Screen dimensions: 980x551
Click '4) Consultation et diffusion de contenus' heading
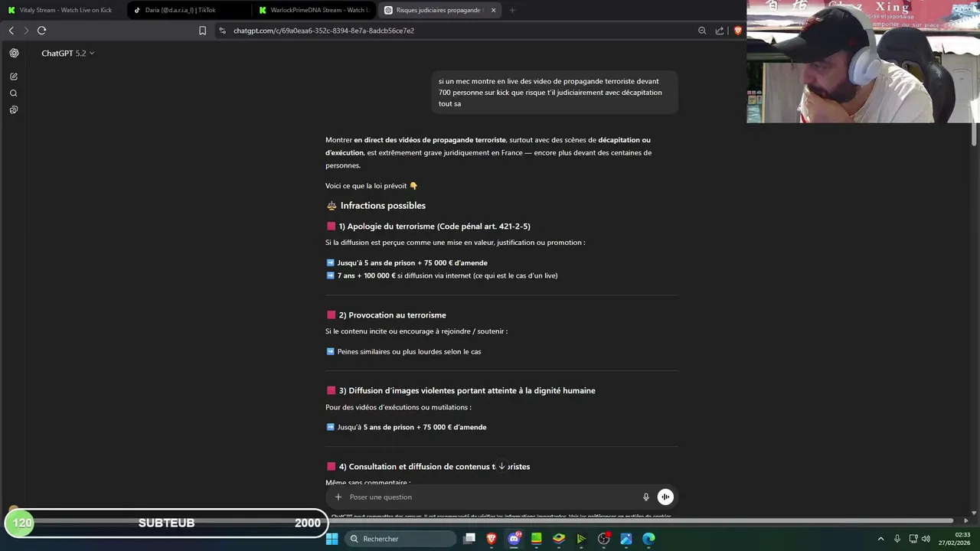click(x=434, y=466)
